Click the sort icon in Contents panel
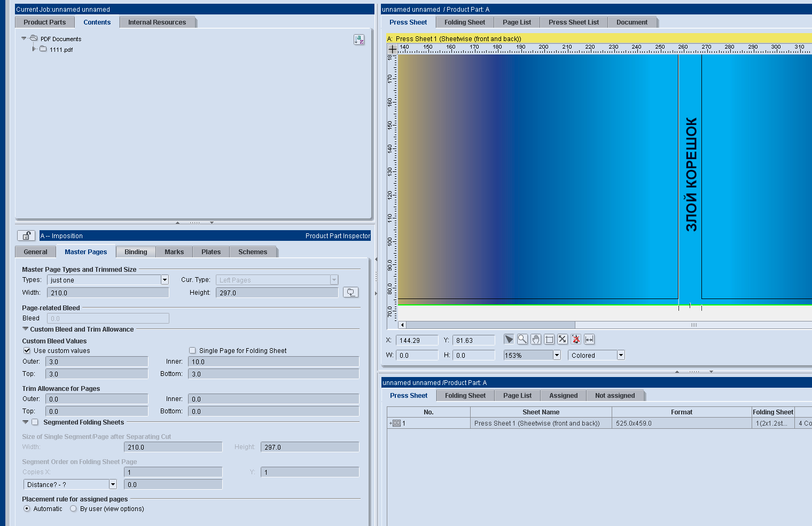This screenshot has width=812, height=526. pos(359,40)
